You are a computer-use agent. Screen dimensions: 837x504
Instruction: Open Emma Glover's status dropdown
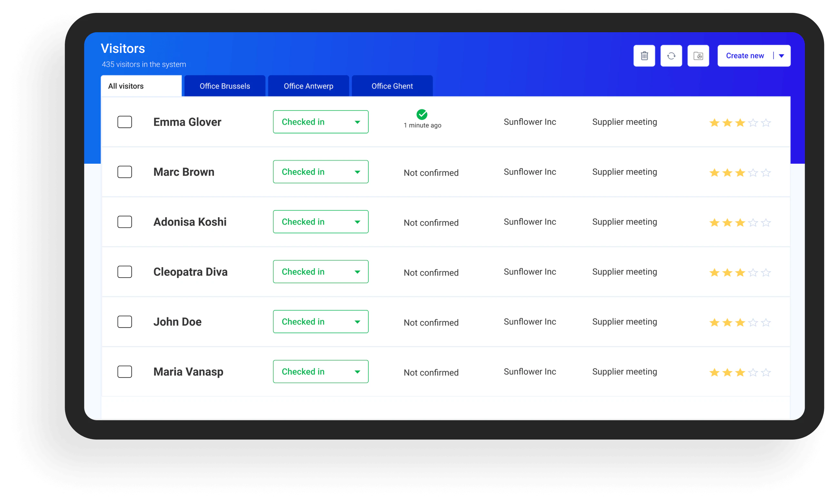click(x=357, y=121)
